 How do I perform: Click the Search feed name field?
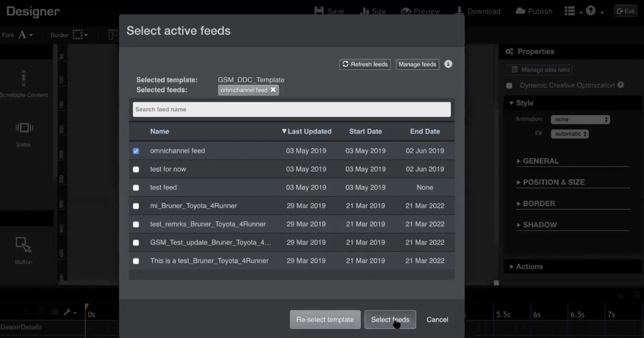tap(291, 109)
